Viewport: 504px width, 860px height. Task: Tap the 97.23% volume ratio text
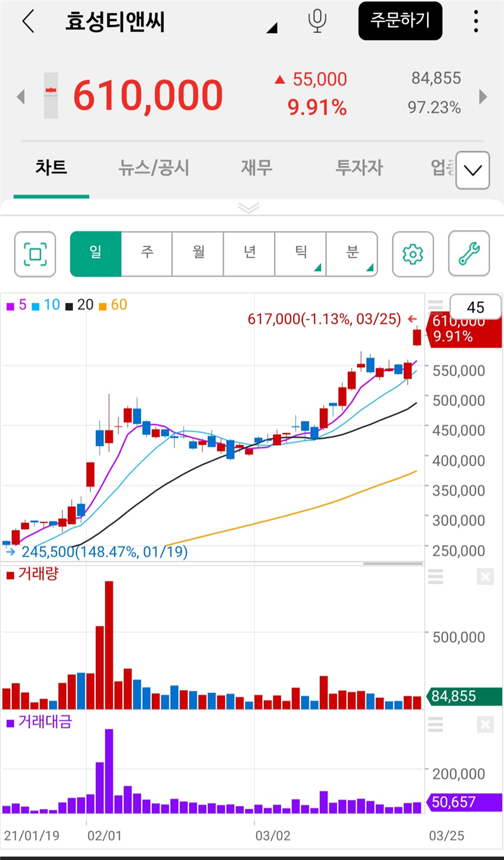coord(434,108)
